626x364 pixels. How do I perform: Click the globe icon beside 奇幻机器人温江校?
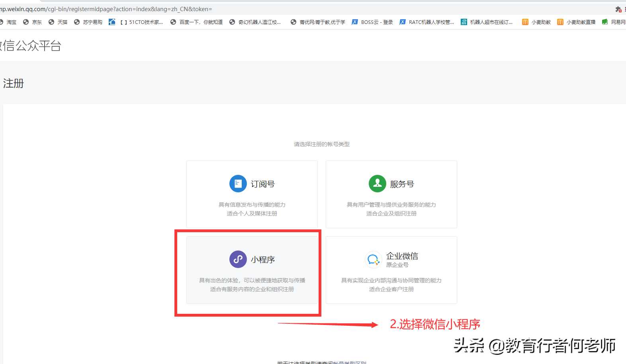coord(232,22)
